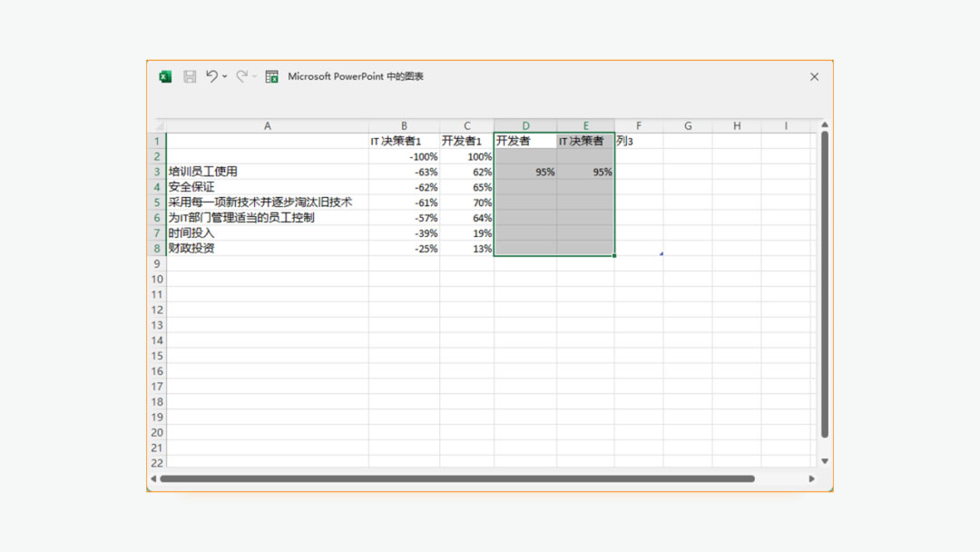Viewport: 980px width, 552px height.
Task: Click the -63% cell in column B
Action: (404, 172)
